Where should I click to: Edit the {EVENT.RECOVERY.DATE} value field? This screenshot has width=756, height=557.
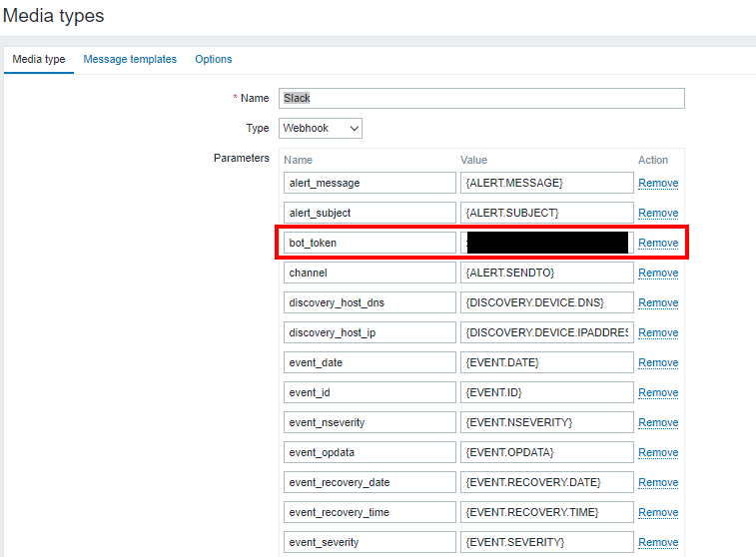pyautogui.click(x=546, y=482)
